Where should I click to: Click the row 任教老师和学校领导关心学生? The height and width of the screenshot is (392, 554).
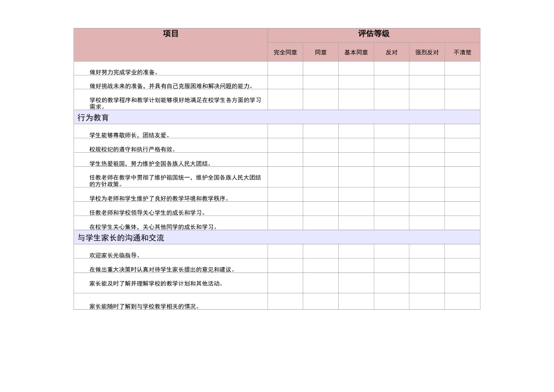tap(277, 209)
